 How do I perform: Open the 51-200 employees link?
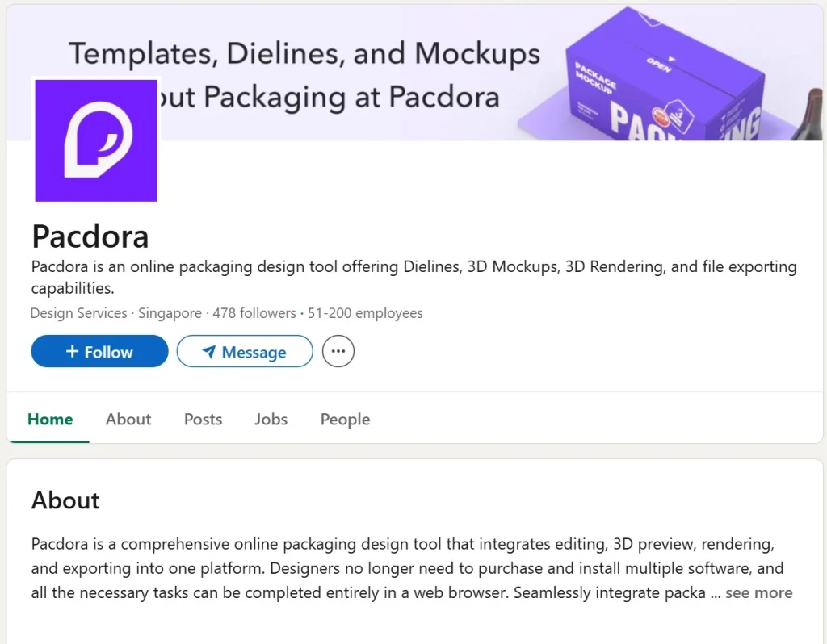click(x=365, y=313)
